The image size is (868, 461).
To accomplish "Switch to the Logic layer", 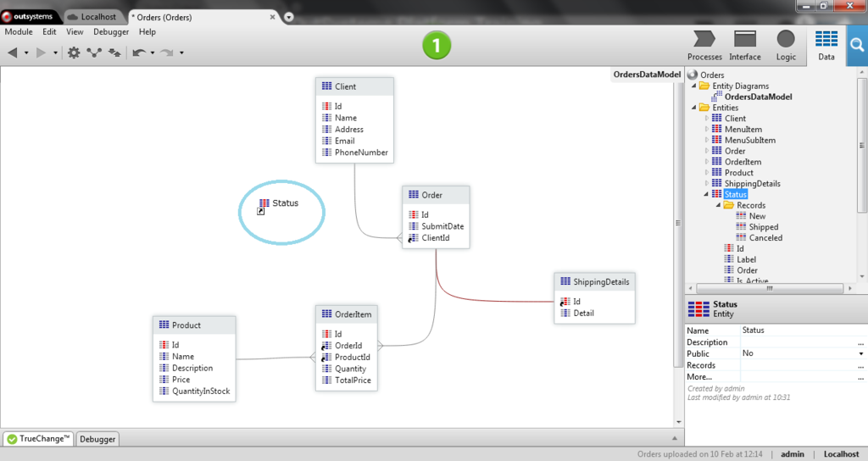I will click(786, 46).
